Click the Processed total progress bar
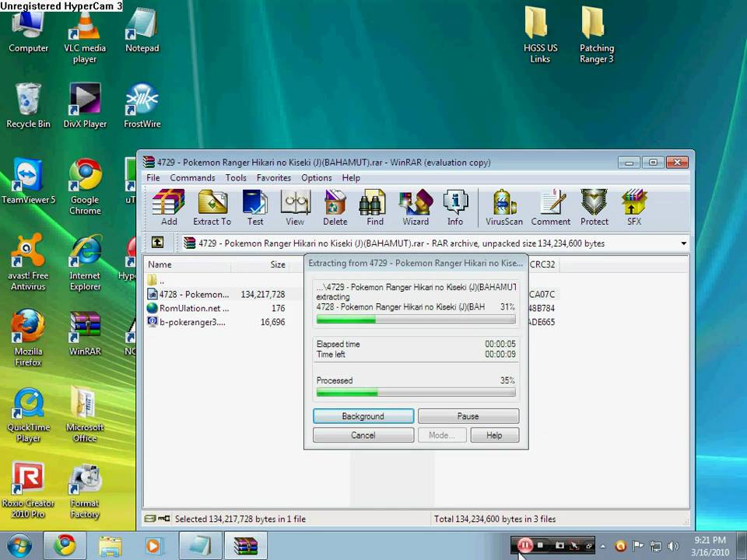747x560 pixels. click(x=416, y=393)
